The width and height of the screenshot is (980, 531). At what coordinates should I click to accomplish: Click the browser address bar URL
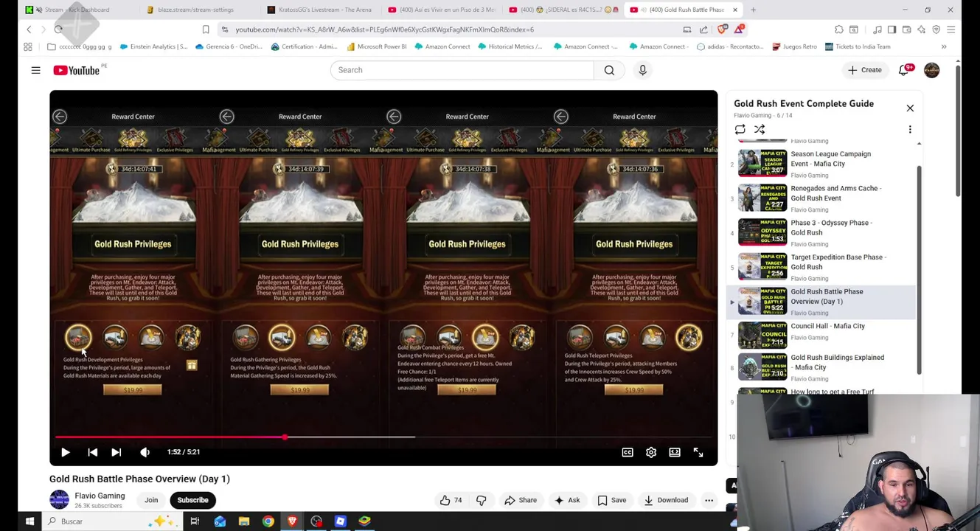tap(384, 29)
